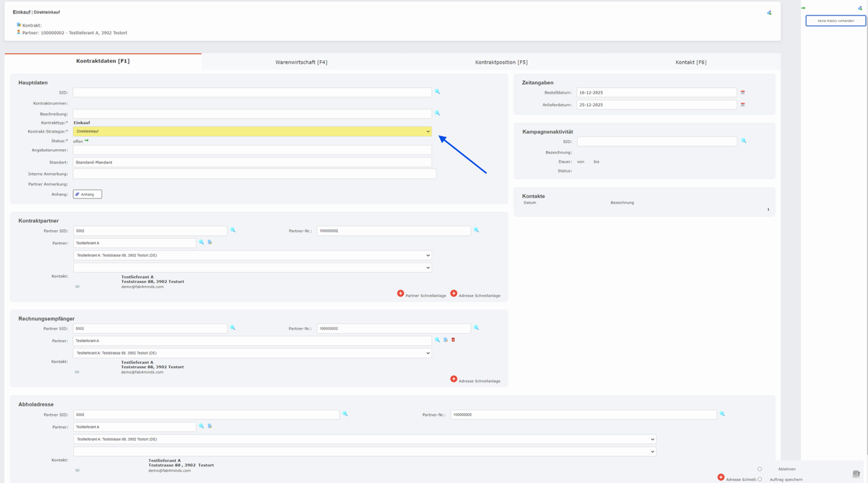Screen dimensions: 868x483
Task: Click the Anhang attachment button
Action: [87, 194]
